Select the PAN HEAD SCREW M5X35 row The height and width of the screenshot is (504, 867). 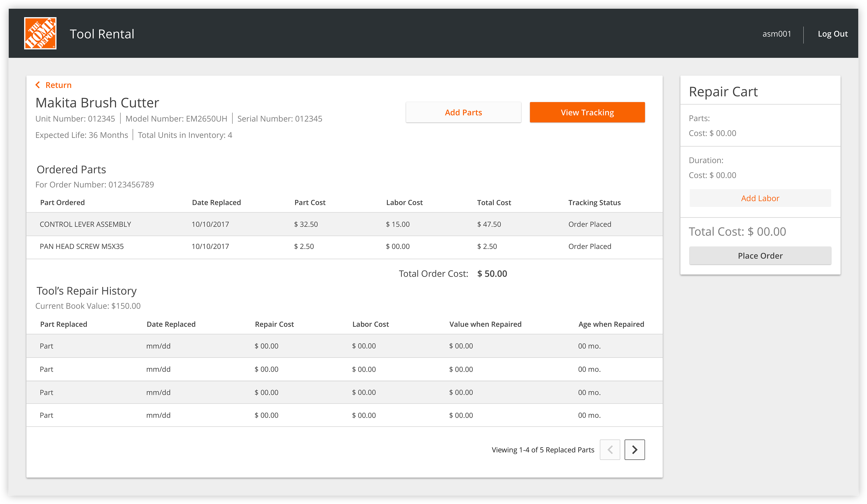[x=344, y=247]
